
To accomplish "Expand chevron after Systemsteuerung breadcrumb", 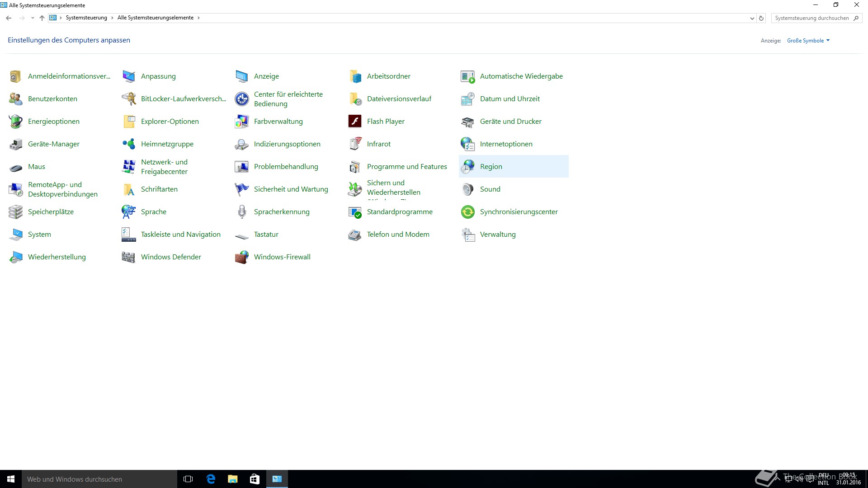I will point(112,18).
